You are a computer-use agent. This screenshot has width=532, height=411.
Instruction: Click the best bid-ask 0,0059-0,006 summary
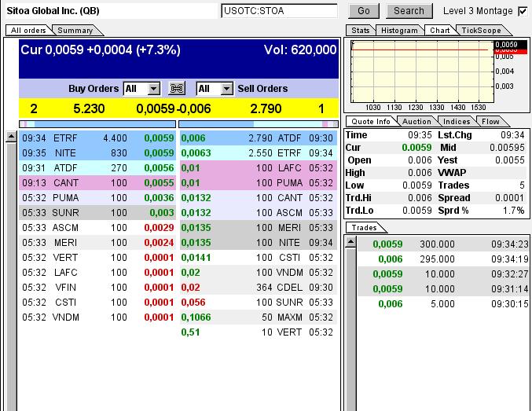click(x=174, y=109)
